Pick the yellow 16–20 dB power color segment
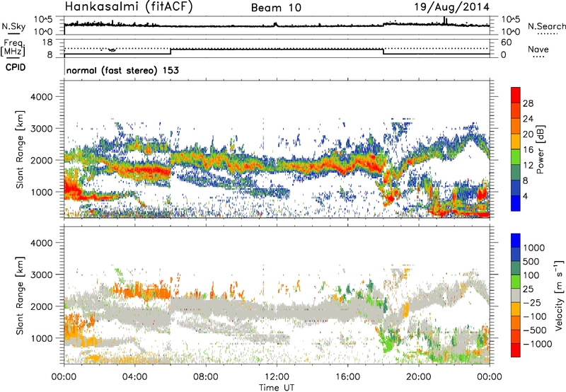This screenshot has height=392, width=566. tap(516, 142)
